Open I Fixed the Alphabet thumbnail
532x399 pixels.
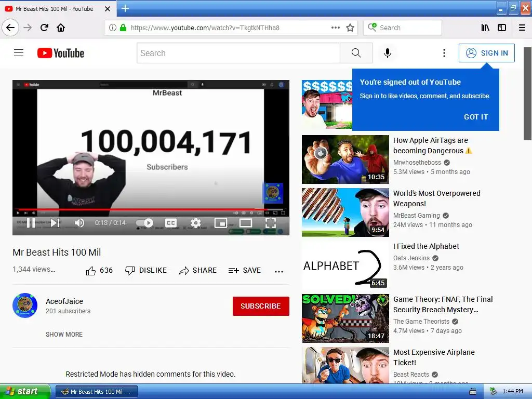[345, 265]
